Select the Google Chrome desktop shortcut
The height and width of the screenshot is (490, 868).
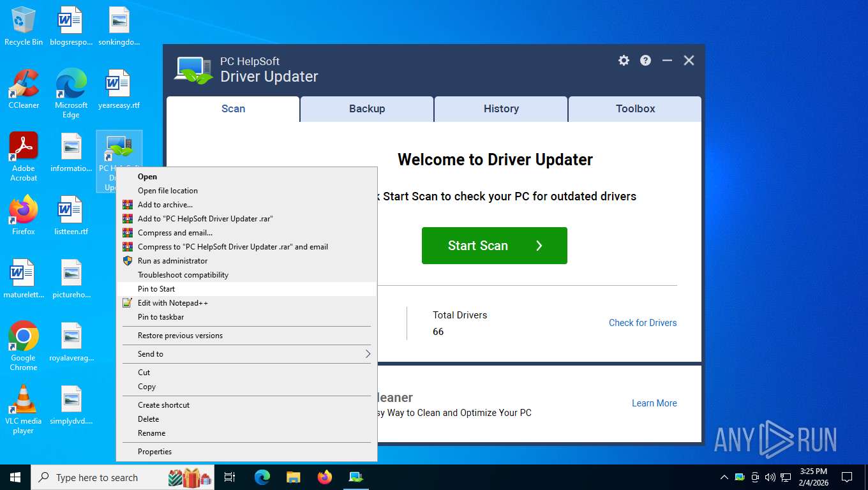[x=24, y=346]
